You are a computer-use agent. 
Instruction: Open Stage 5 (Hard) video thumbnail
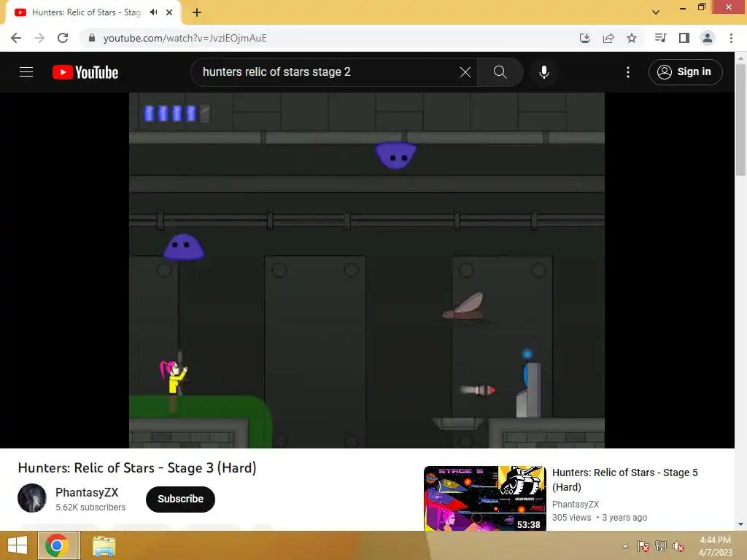[485, 498]
